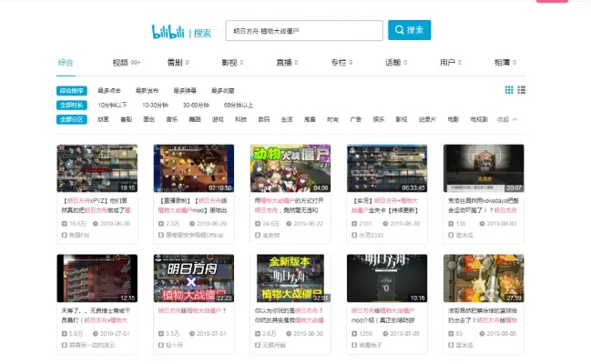Screen dimensions: 591x364
Task: Sort results by 最多点击
Action: tap(109, 91)
